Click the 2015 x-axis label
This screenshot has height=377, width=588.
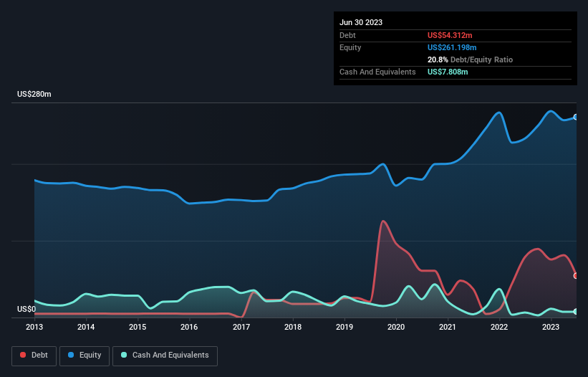(138, 327)
